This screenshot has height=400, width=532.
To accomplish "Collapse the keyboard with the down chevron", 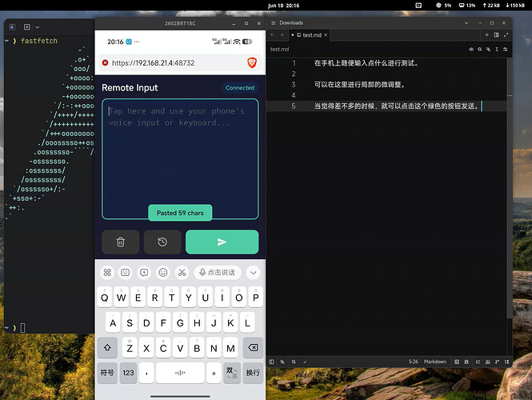I will tap(253, 273).
